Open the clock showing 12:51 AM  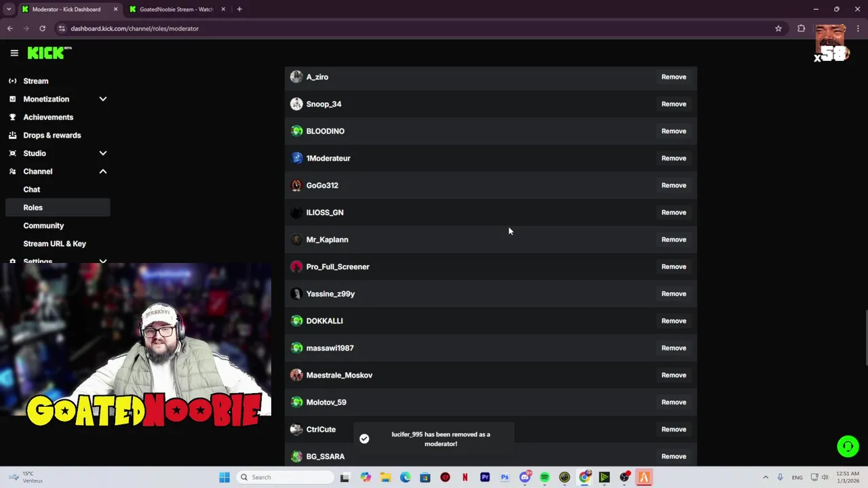[x=848, y=477]
